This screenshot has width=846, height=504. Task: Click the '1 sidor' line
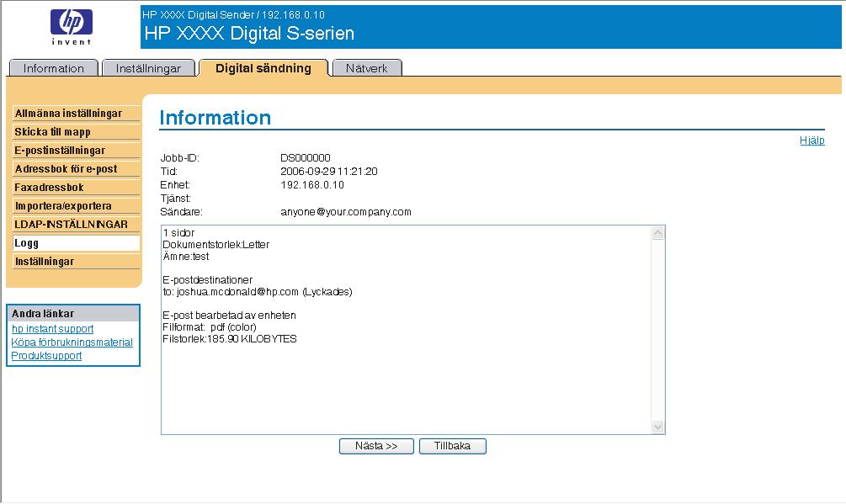(178, 233)
